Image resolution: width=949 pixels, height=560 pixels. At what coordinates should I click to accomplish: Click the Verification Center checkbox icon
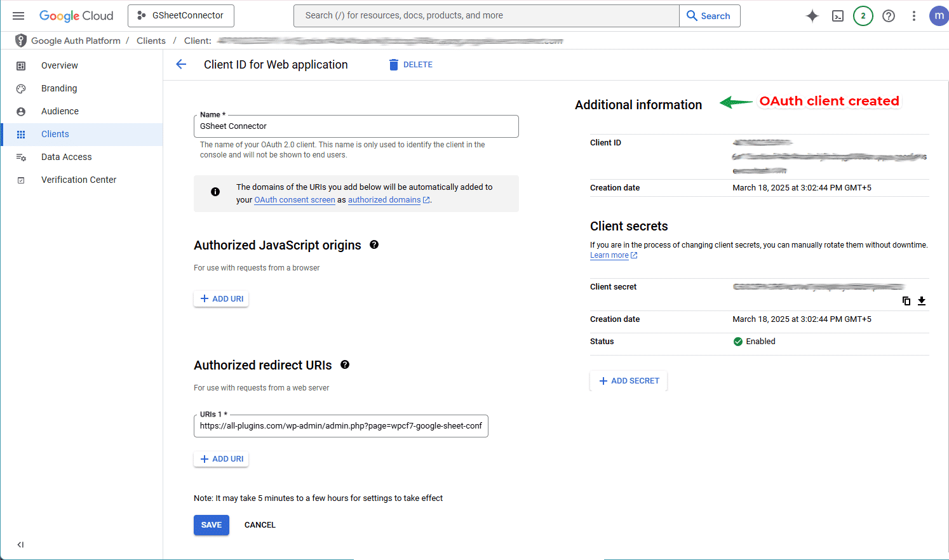21,180
